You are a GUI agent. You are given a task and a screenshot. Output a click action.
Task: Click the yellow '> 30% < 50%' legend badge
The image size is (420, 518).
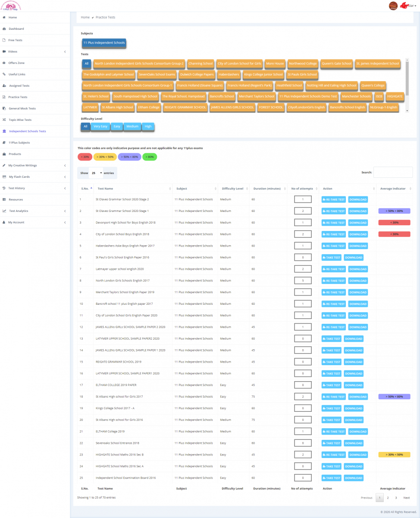(x=105, y=157)
